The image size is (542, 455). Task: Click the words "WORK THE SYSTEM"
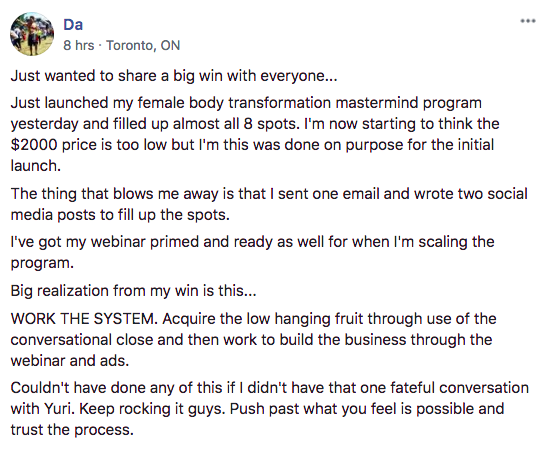click(84, 318)
